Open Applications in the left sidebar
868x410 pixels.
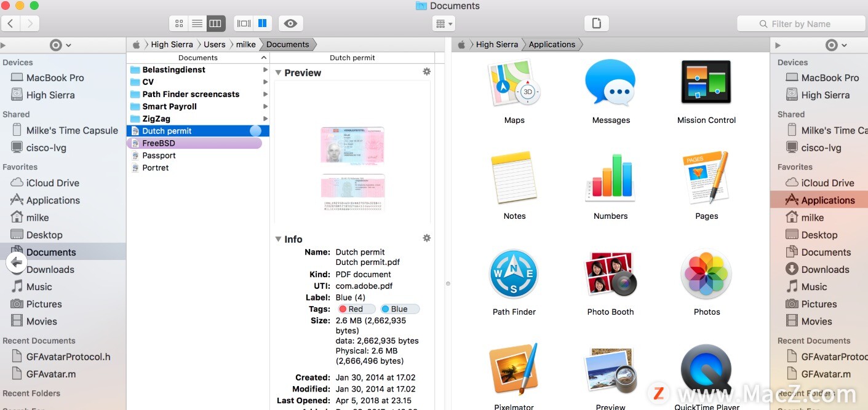pos(46,200)
